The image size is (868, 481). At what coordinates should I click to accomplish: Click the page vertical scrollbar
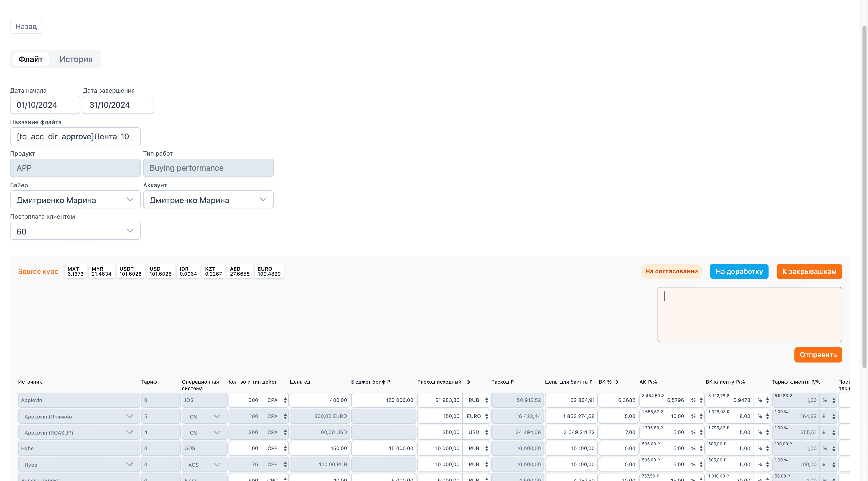click(x=864, y=197)
